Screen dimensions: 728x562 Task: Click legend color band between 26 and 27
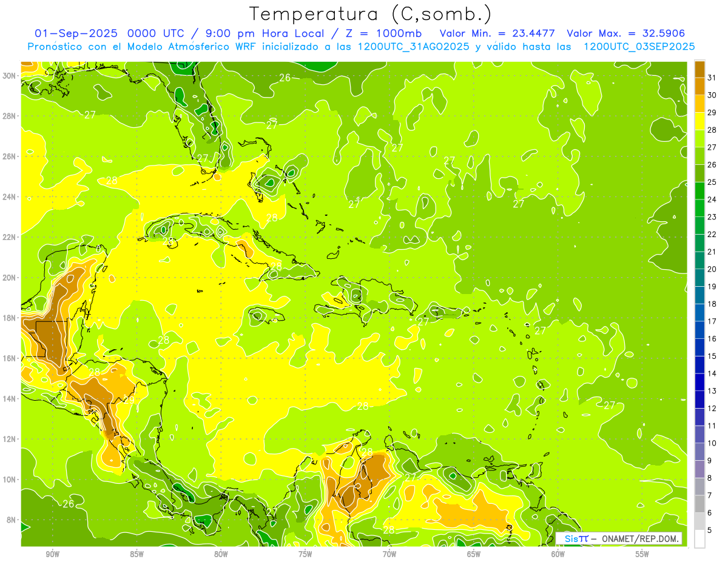pyautogui.click(x=699, y=156)
